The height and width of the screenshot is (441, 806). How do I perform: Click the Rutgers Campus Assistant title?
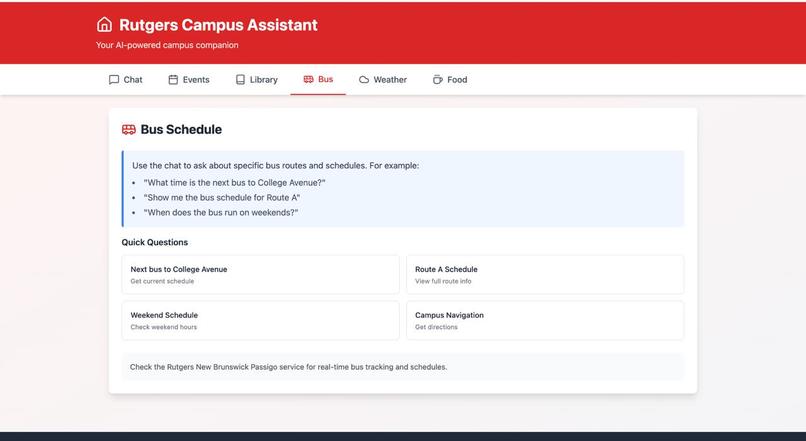[x=218, y=25]
